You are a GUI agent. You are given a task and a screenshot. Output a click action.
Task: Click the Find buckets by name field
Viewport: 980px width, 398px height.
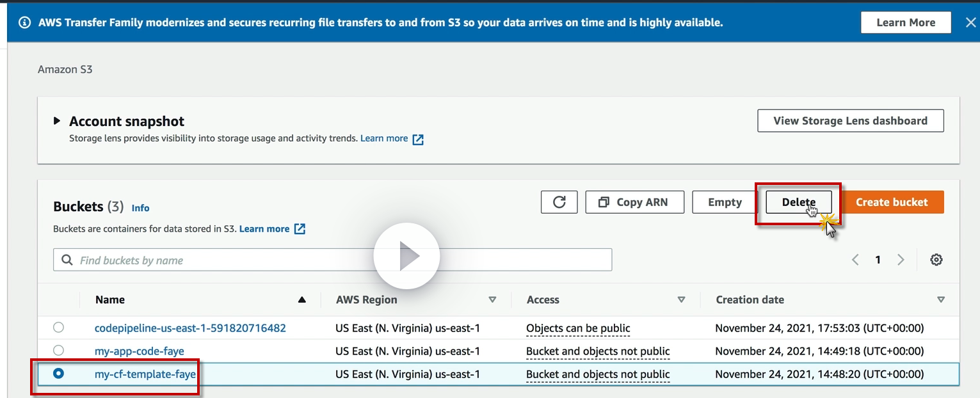333,260
